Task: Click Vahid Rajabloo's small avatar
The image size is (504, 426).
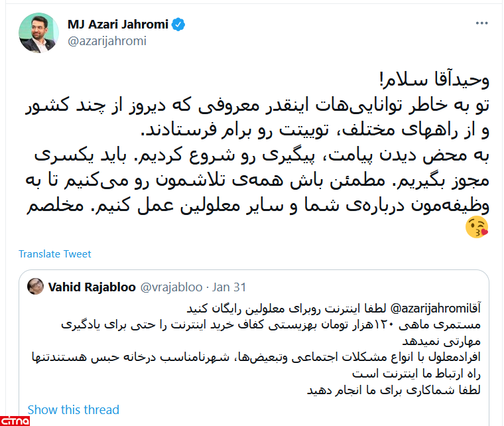Action: pos(36,287)
